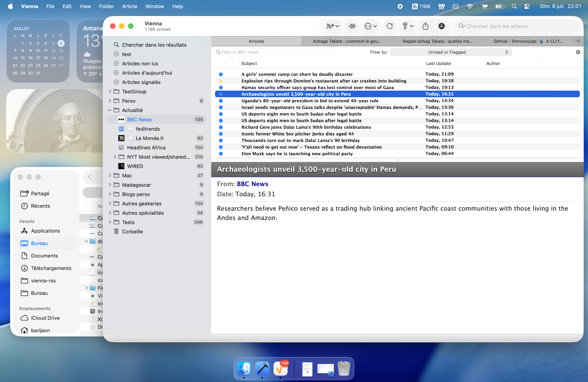
Task: Expand the Perso folder
Action: pos(110,101)
